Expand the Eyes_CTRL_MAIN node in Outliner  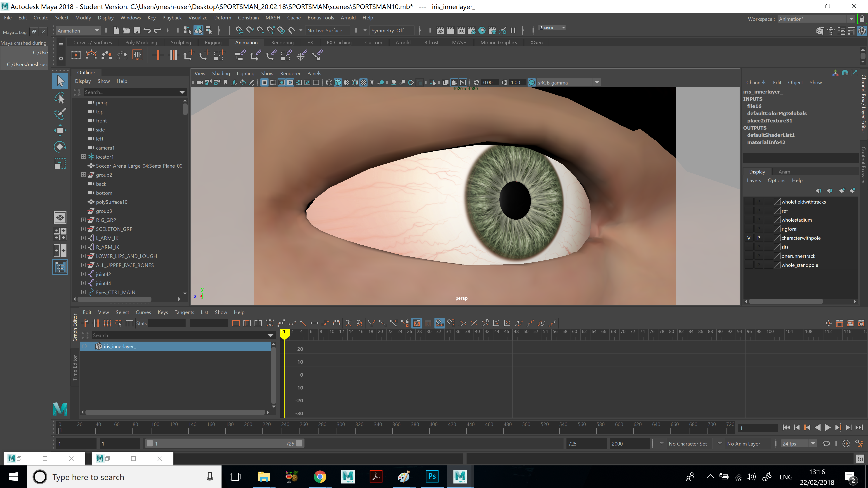(84, 292)
